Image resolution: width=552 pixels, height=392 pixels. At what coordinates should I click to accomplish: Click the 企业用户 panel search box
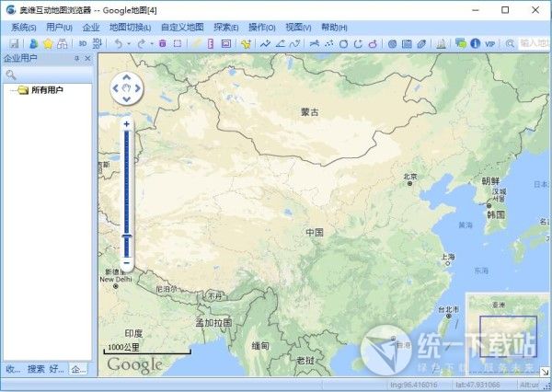click(48, 75)
